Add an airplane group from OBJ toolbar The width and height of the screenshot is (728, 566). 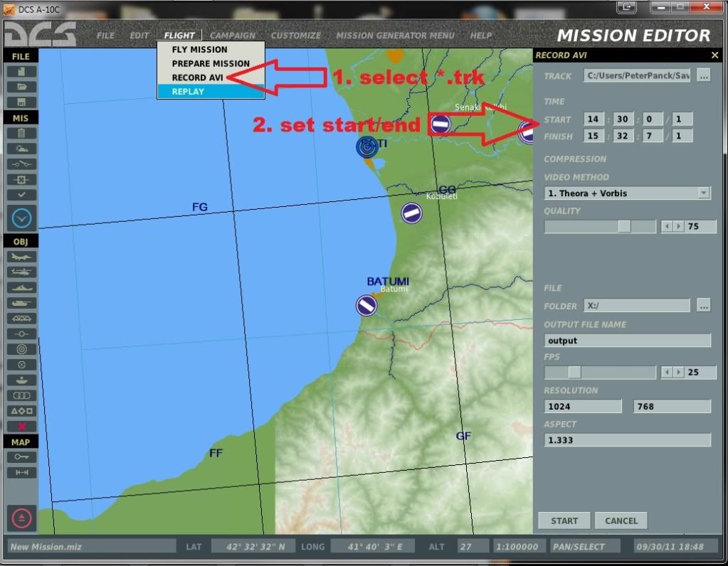point(21,257)
